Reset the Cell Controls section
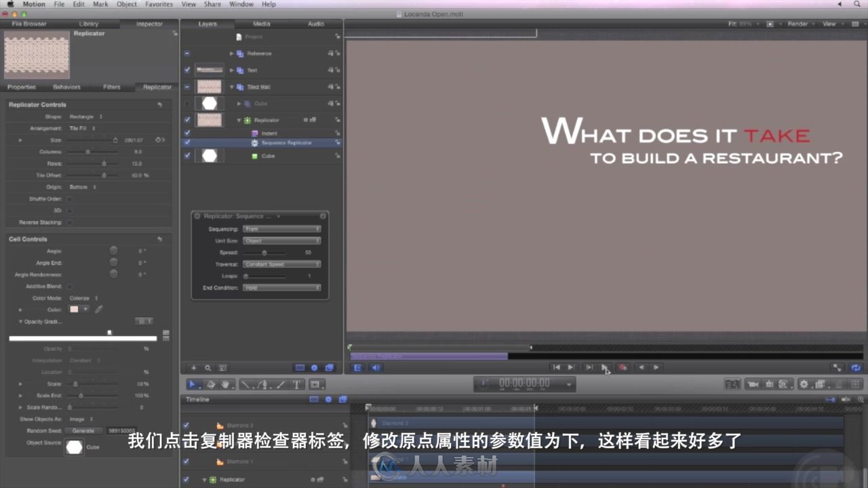Image resolution: width=868 pixels, height=488 pixels. 159,239
